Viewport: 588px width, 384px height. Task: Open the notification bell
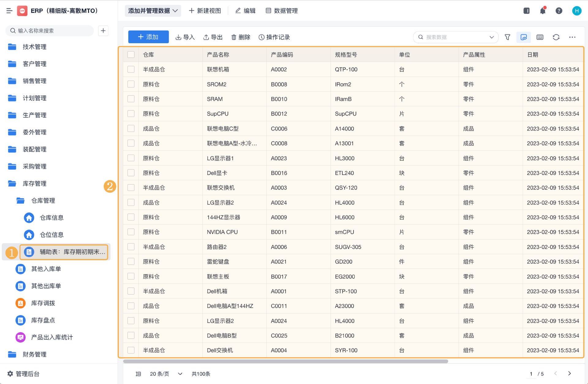(x=543, y=11)
